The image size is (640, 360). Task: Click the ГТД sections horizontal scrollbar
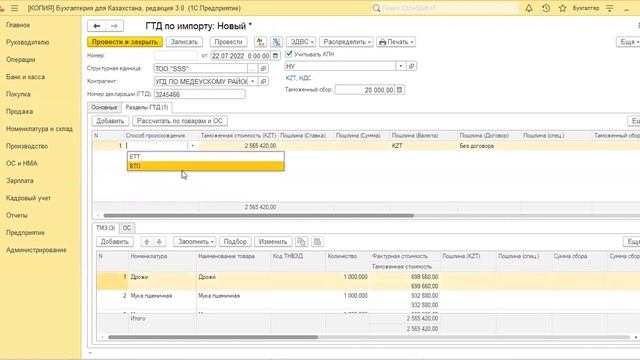click(258, 215)
